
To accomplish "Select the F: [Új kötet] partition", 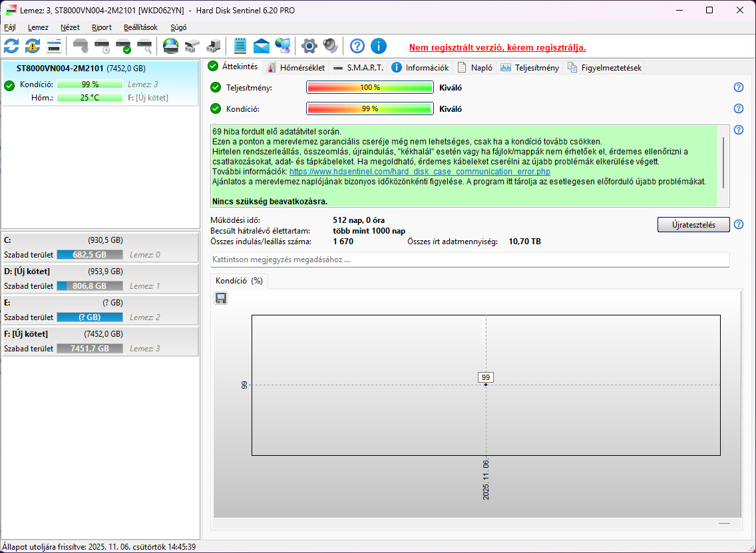I will (x=100, y=341).
